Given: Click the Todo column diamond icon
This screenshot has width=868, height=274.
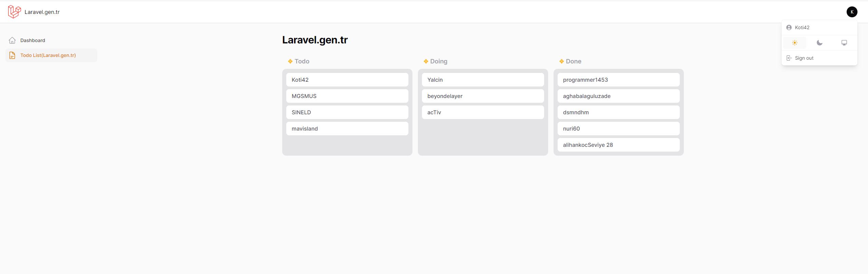Looking at the screenshot, I should point(290,61).
